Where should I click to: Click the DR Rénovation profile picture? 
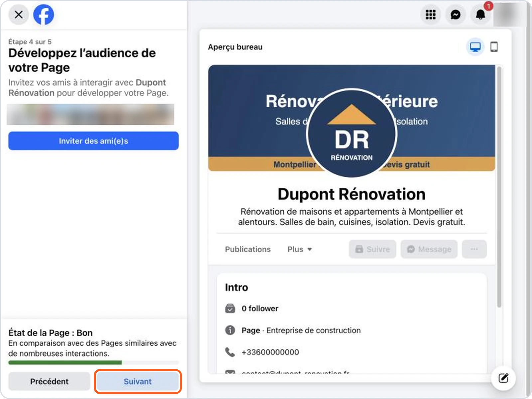click(352, 133)
